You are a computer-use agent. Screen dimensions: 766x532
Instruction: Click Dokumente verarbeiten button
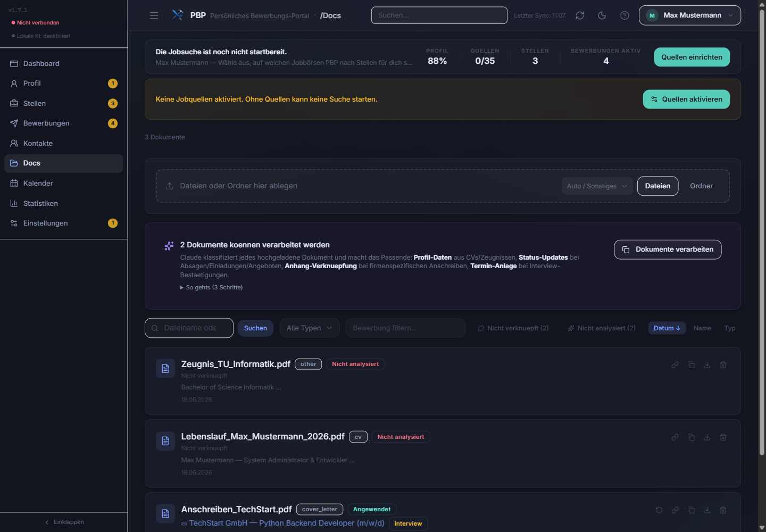tap(668, 250)
